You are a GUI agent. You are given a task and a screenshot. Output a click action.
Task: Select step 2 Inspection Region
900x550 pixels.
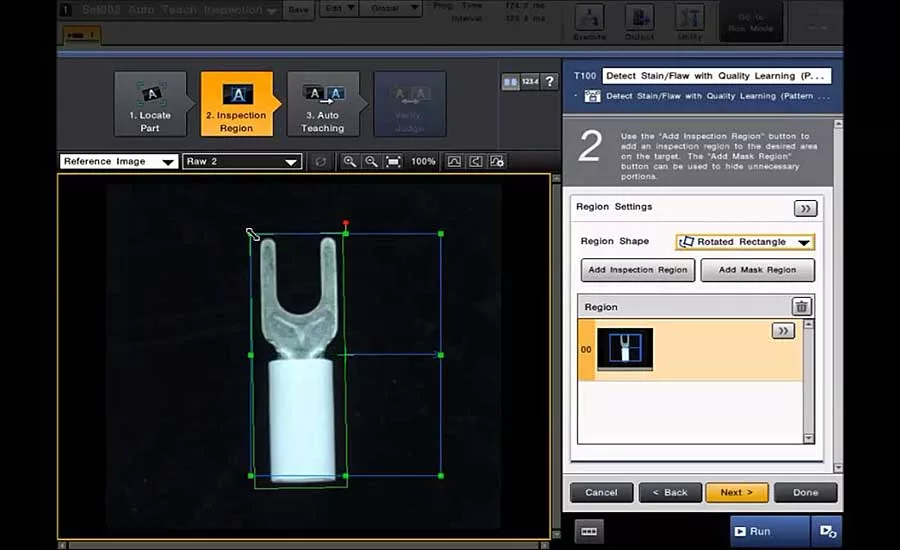236,104
